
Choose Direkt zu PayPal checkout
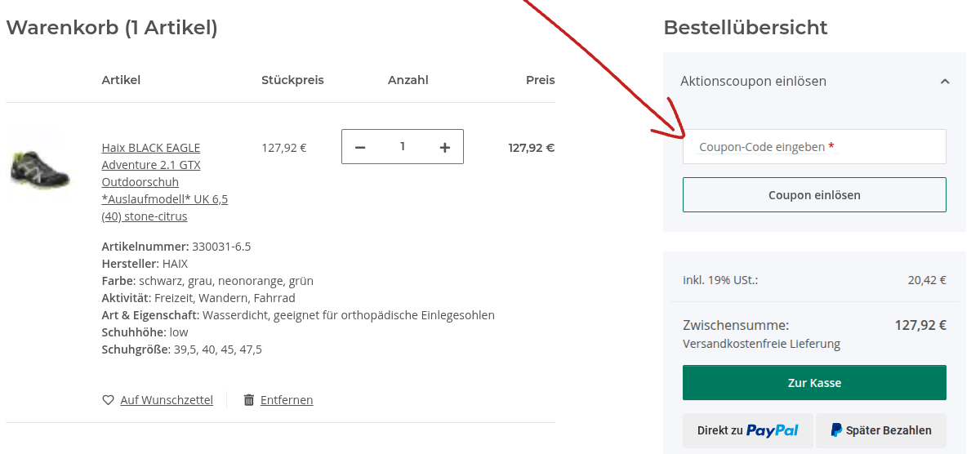748,430
